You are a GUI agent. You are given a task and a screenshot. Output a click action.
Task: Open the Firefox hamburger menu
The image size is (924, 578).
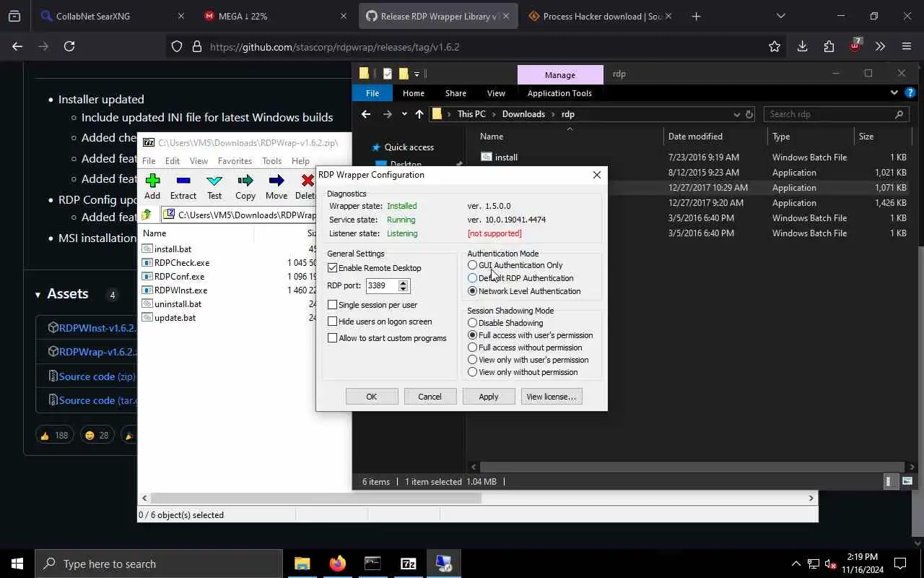907,46
